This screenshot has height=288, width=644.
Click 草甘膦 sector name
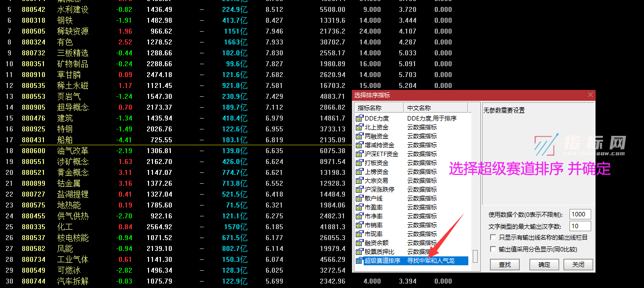point(69,75)
